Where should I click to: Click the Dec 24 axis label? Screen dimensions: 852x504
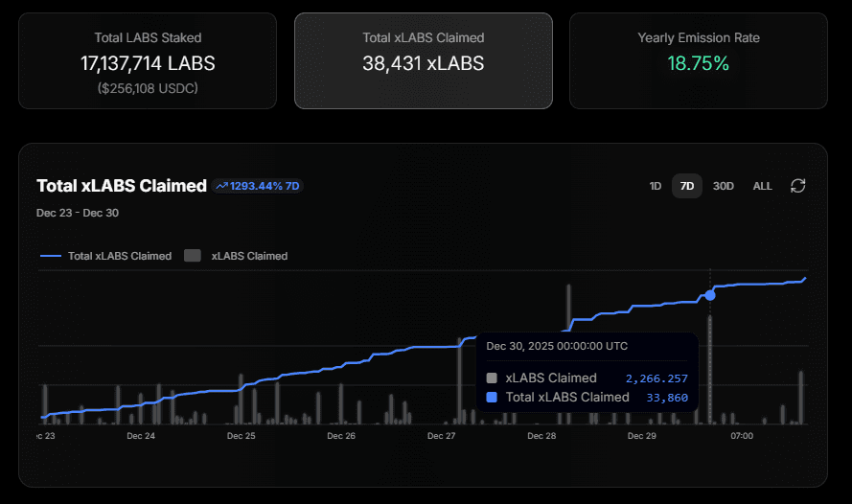point(141,436)
